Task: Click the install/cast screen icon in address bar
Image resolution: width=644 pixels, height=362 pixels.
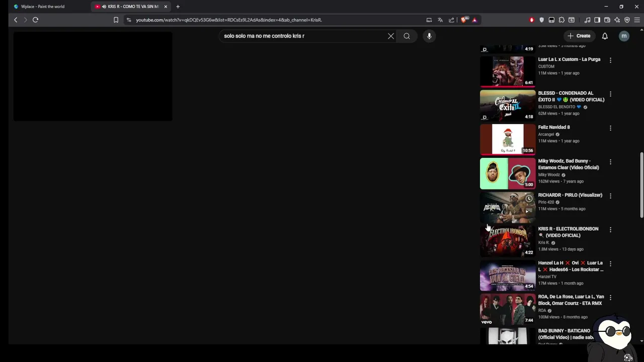Action: (x=429, y=20)
